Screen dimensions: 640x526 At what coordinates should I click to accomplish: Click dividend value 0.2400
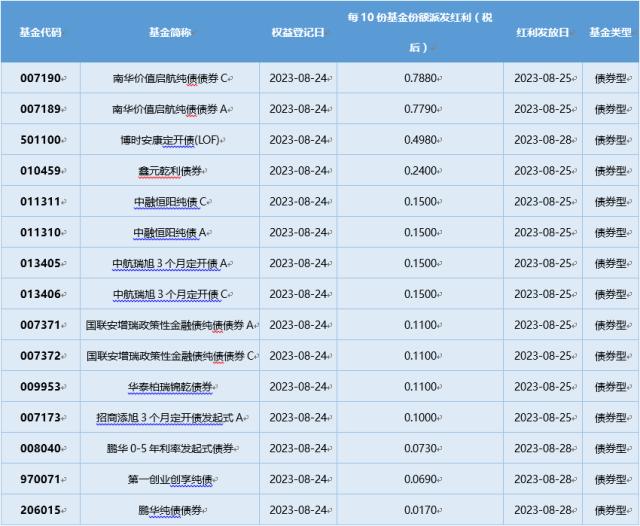point(420,171)
